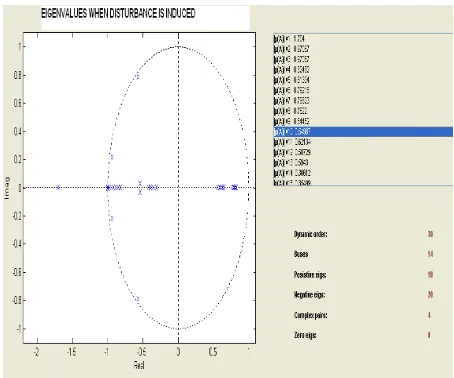Image resolution: width=454 pixels, height=378 pixels.
Task: Select eigenvalue row #11 in the list
Action: 363,142
